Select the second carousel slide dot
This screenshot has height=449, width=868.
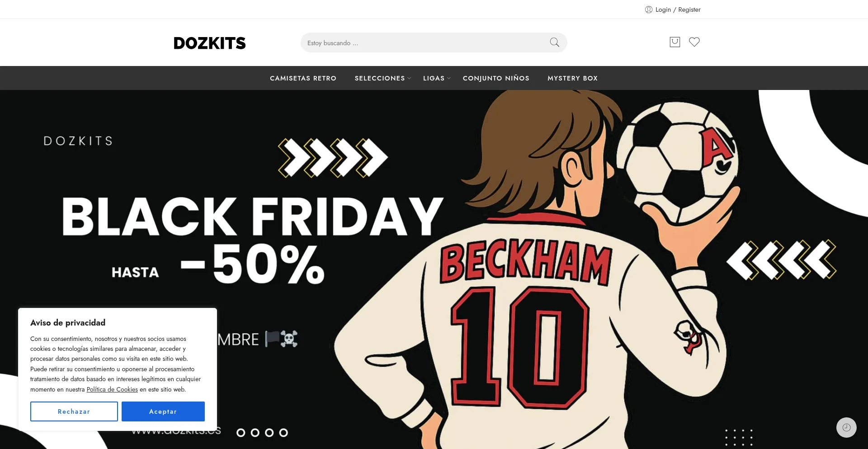[x=255, y=433]
